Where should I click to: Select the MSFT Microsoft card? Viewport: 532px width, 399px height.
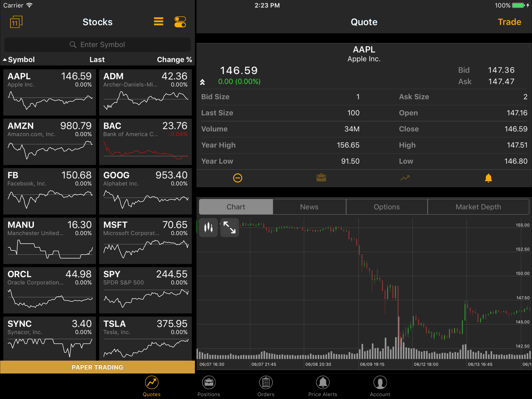[x=145, y=241]
